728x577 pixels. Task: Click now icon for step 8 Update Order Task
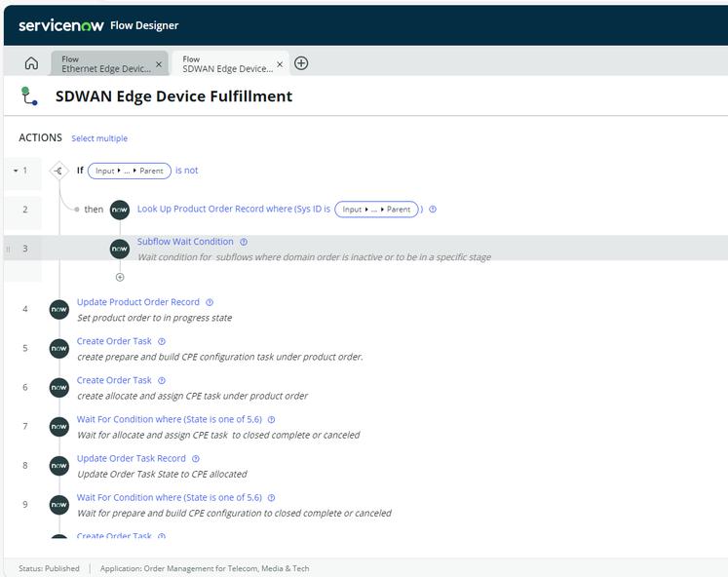point(59,466)
